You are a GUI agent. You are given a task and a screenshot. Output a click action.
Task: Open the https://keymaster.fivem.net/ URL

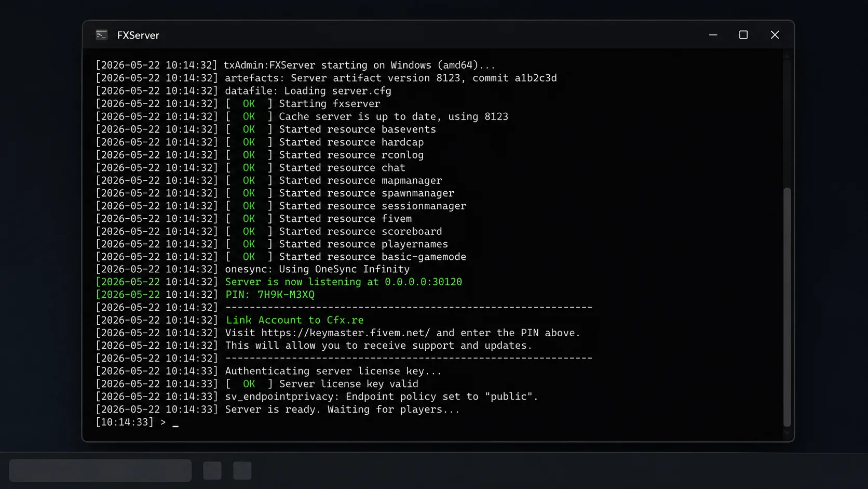345,333
